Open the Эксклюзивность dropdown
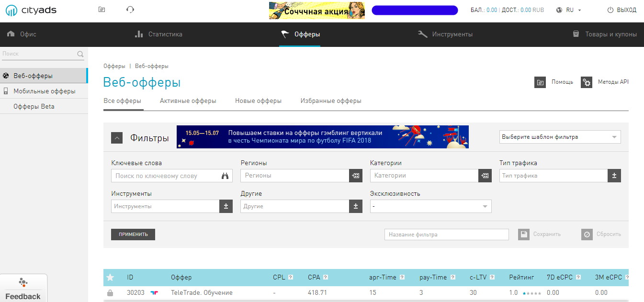Image resolution: width=644 pixels, height=302 pixels. pos(430,206)
